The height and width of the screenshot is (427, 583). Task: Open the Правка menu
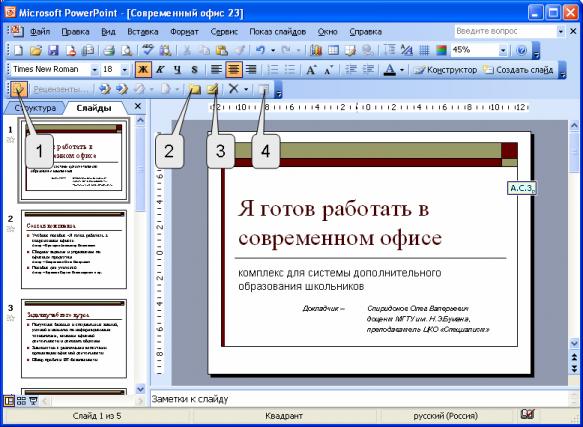[x=75, y=32]
